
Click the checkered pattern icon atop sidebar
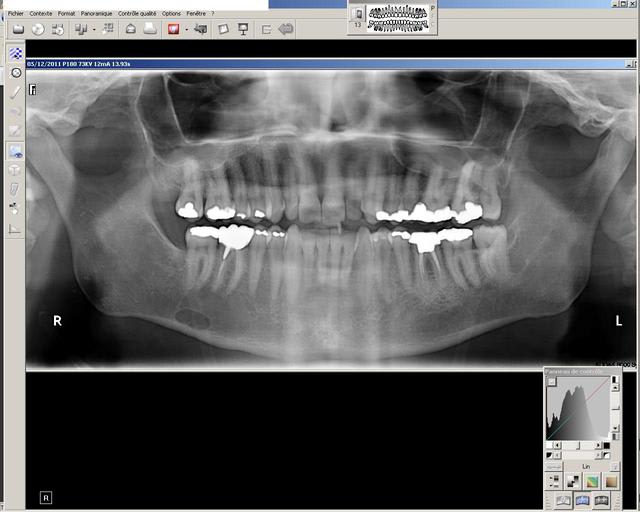[x=16, y=53]
